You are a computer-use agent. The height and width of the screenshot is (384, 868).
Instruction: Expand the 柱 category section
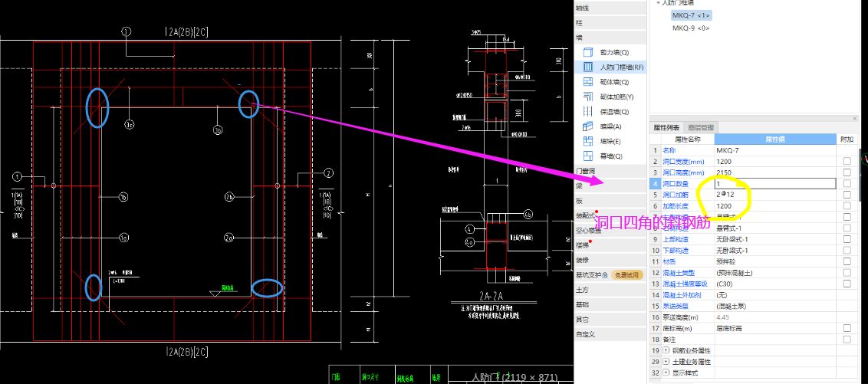610,23
